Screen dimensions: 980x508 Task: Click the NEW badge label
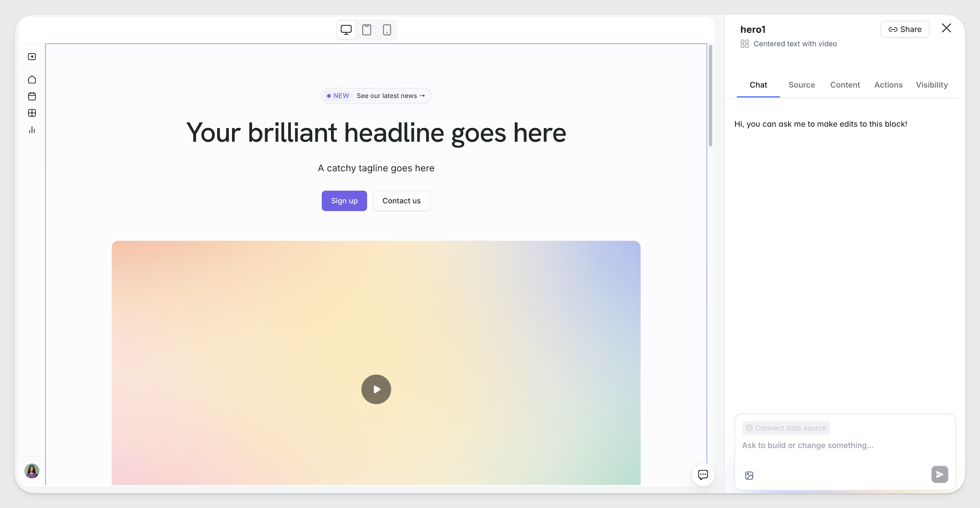click(x=338, y=96)
